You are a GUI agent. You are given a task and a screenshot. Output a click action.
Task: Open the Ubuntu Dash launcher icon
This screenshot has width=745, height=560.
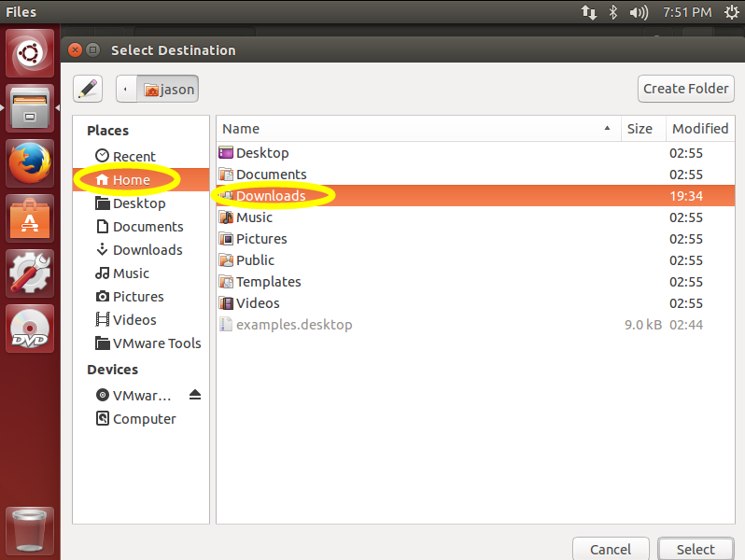tap(30, 52)
